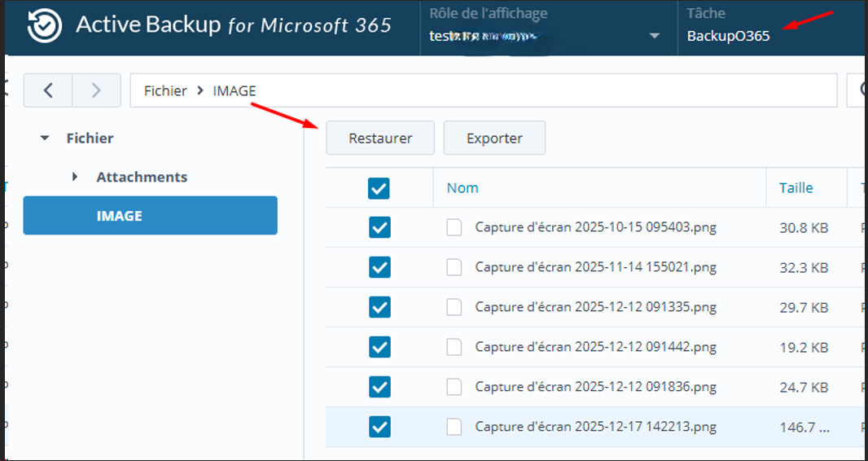Expand the Attachments folder arrow
This screenshot has width=868, height=461.
pyautogui.click(x=75, y=177)
